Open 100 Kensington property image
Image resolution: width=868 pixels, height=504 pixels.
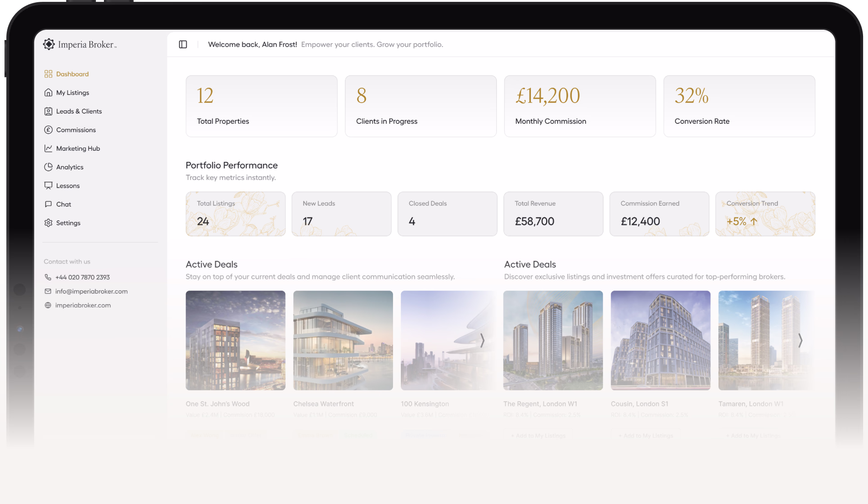tap(448, 340)
